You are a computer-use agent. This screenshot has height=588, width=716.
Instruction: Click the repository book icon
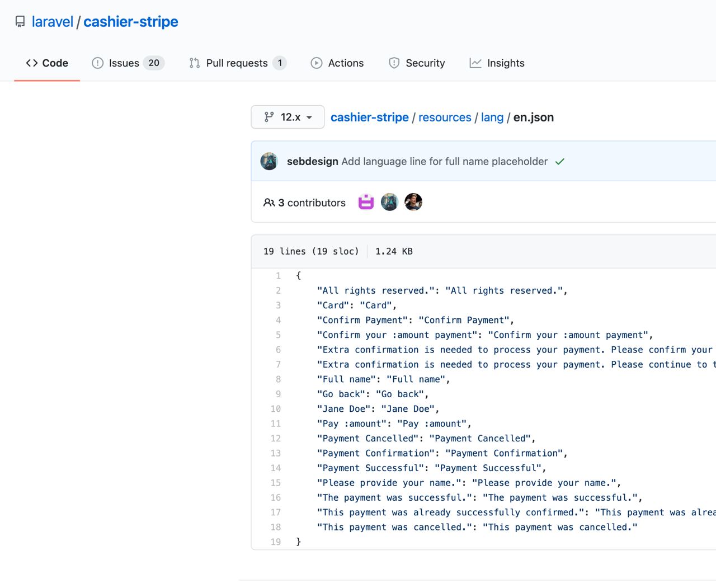(x=20, y=22)
